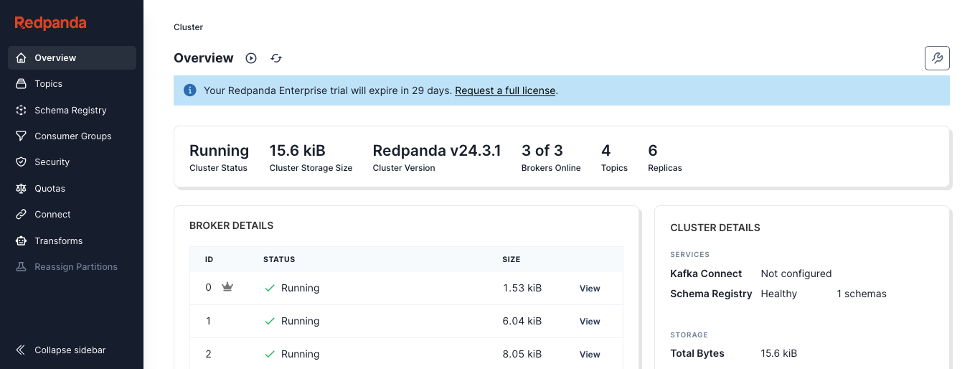The image size is (980, 369).
Task: Click the ID column header
Action: pyautogui.click(x=209, y=259)
